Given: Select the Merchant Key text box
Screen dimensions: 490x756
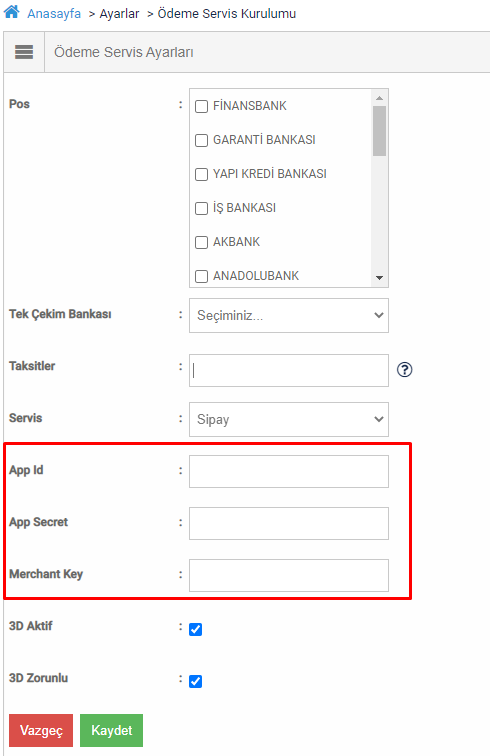Looking at the screenshot, I should pyautogui.click(x=288, y=575).
